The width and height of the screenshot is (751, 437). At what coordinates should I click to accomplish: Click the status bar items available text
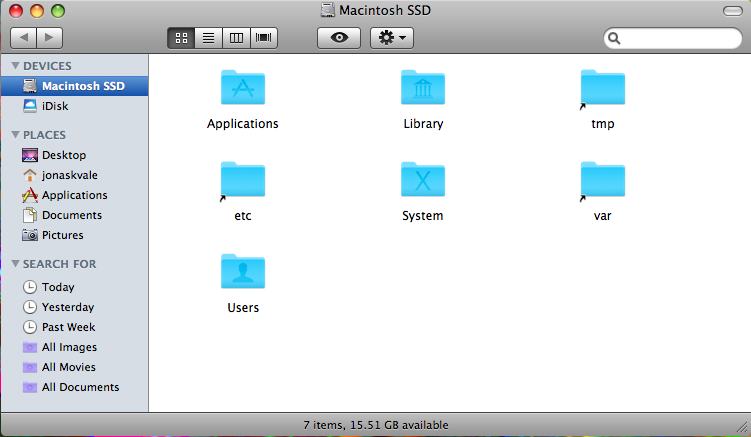[376, 425]
